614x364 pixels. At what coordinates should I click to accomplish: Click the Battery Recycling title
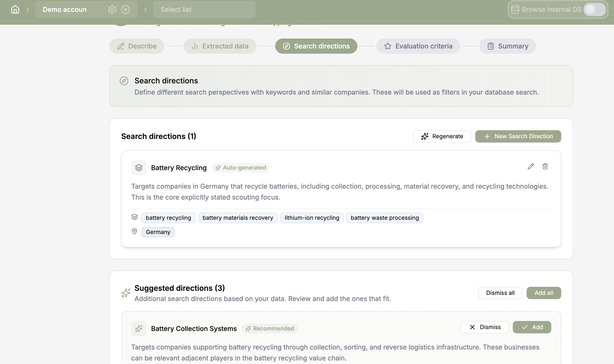pyautogui.click(x=179, y=168)
